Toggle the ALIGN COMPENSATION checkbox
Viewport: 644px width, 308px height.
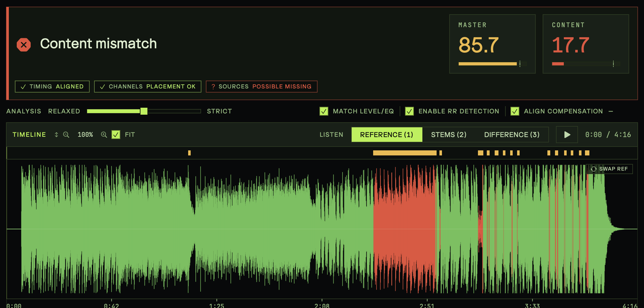[x=515, y=111]
